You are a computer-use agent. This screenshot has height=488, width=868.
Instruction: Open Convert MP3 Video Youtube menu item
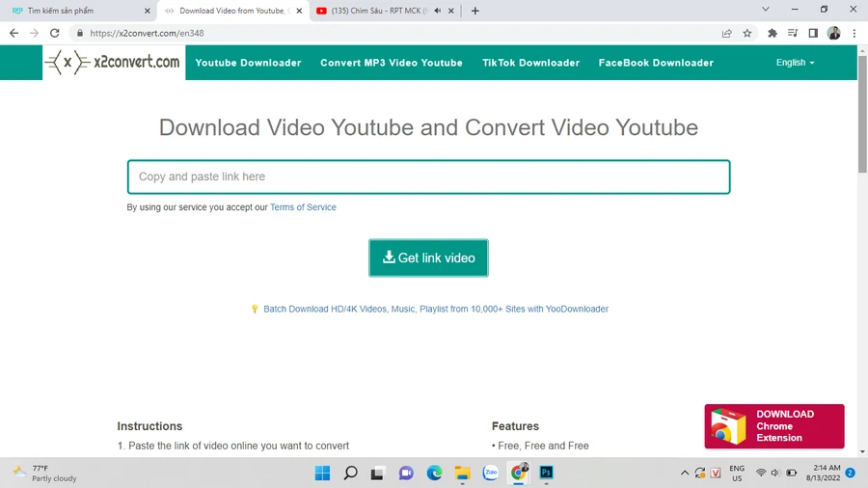[392, 63]
